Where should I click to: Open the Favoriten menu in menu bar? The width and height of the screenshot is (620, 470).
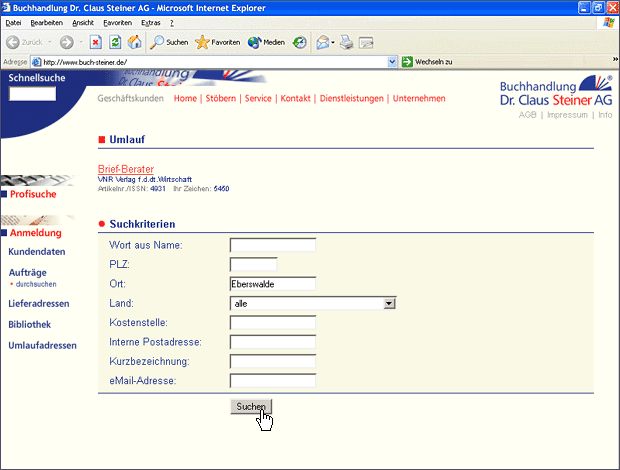tap(117, 23)
